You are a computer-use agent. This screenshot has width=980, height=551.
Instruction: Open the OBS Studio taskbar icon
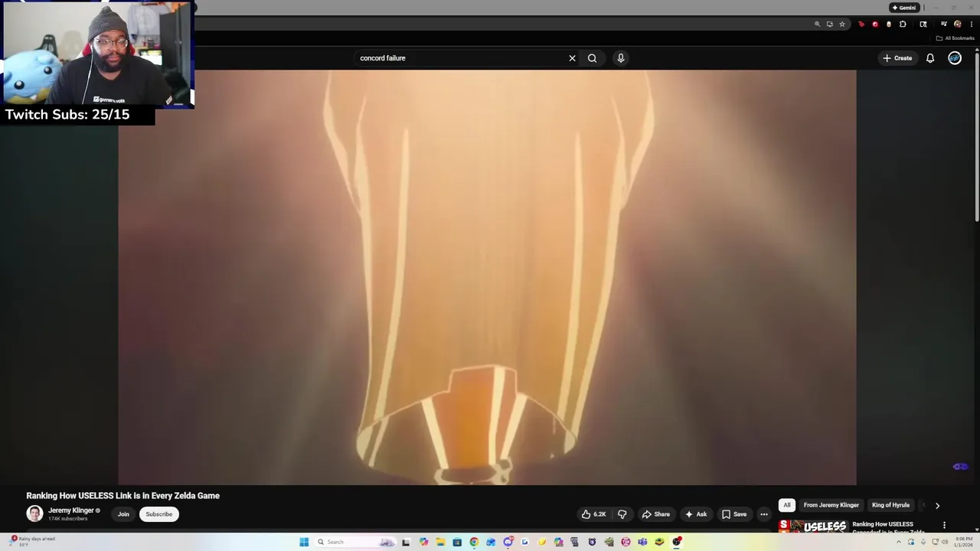[x=677, y=542]
